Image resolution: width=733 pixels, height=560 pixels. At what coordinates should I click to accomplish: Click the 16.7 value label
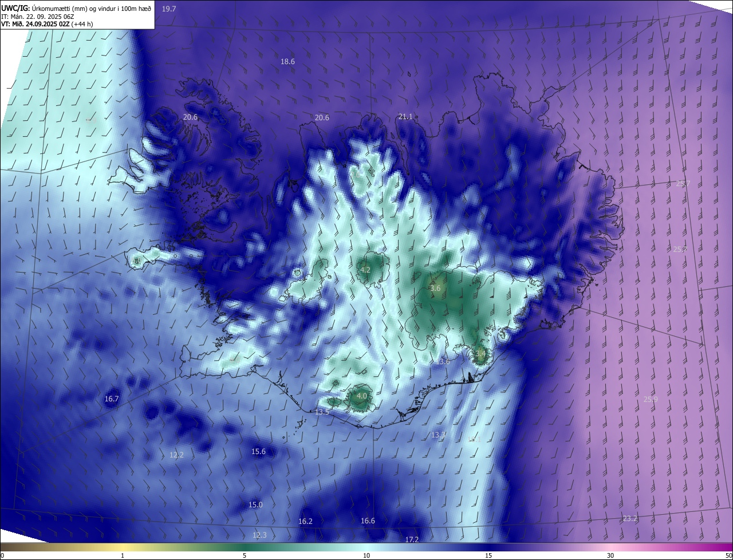(112, 399)
